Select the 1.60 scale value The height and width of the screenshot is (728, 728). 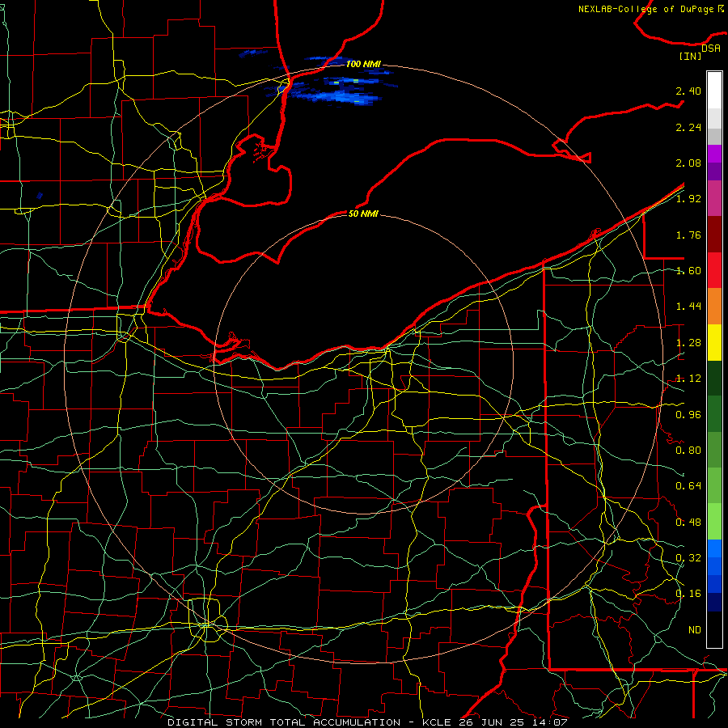click(688, 271)
